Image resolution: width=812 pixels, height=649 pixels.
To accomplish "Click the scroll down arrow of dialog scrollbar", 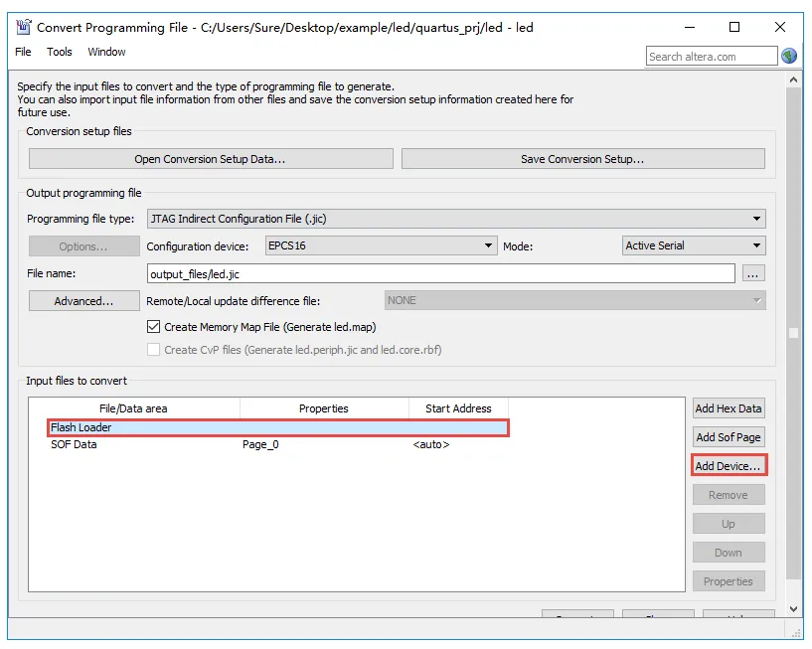I will pyautogui.click(x=793, y=609).
